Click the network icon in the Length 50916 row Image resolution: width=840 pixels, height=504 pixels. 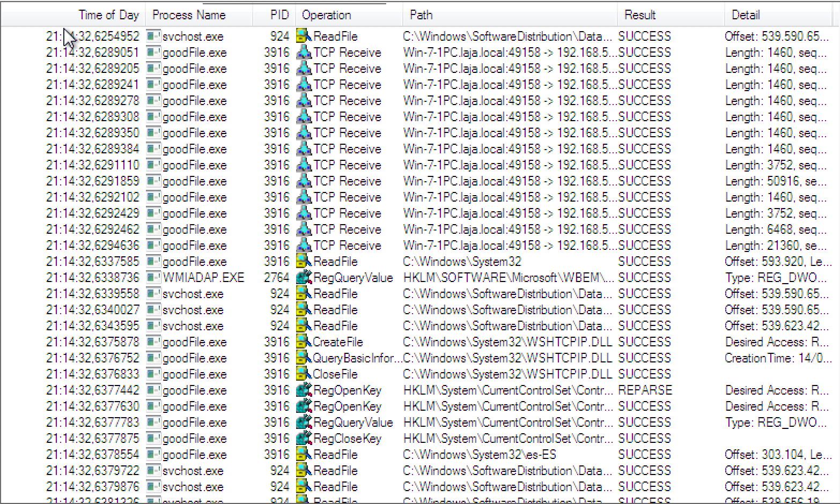pyautogui.click(x=304, y=181)
